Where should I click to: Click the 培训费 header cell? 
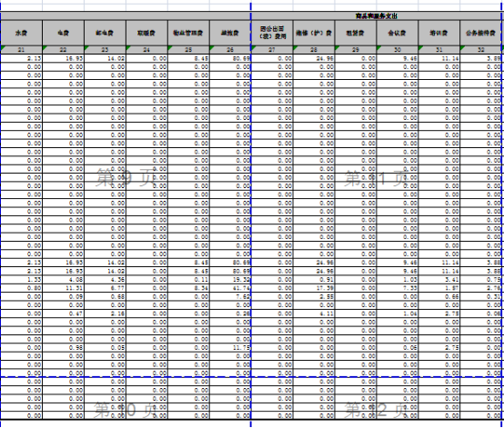point(439,33)
